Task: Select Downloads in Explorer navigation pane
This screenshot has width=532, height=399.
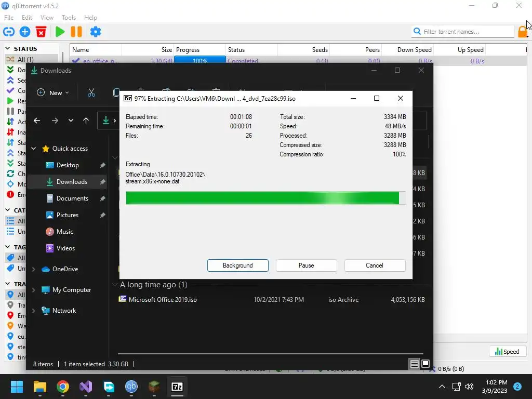Action: click(68, 182)
